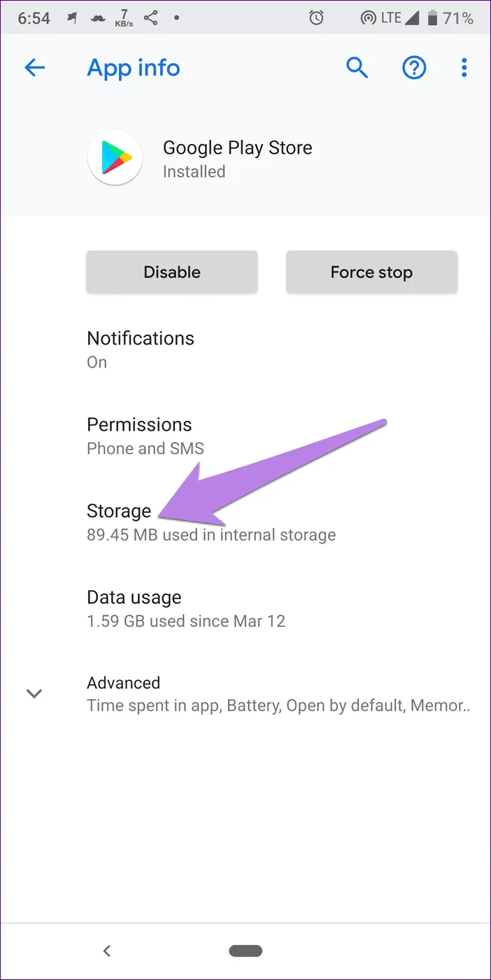Image resolution: width=491 pixels, height=980 pixels.
Task: Expand the Advanced section chevron
Action: point(34,693)
